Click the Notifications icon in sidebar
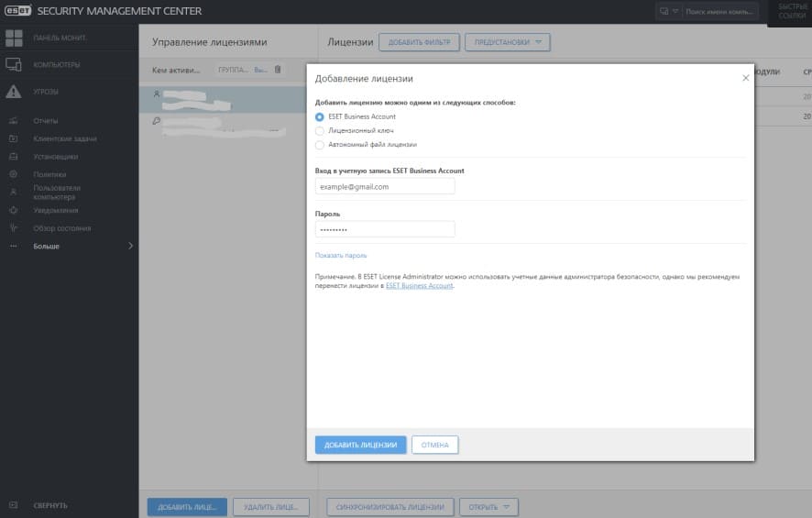This screenshot has width=812, height=518. tap(14, 210)
